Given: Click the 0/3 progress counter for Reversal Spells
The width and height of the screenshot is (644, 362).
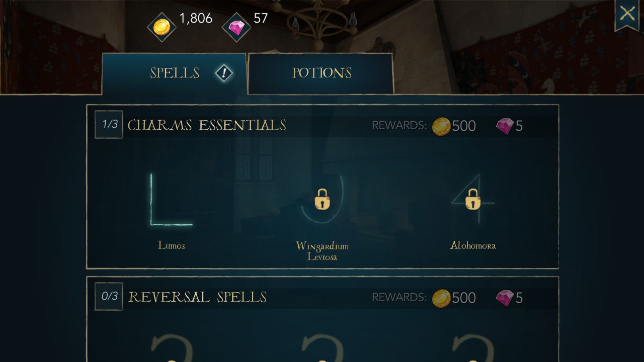Looking at the screenshot, I should point(109,296).
